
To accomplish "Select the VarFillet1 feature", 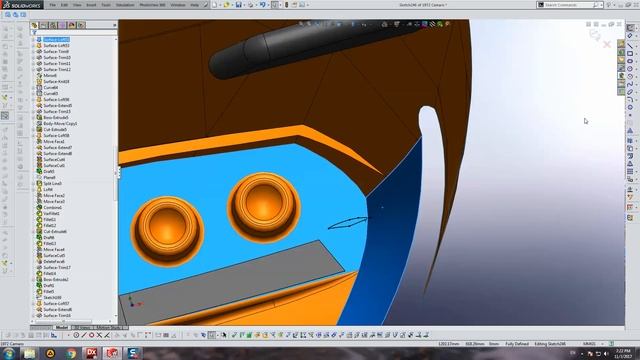I will click(51, 213).
